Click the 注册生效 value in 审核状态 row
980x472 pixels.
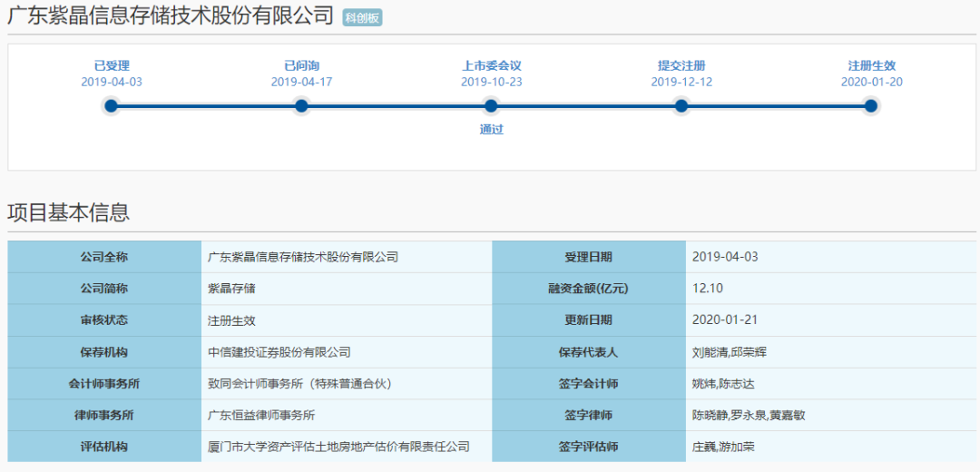[347, 320]
